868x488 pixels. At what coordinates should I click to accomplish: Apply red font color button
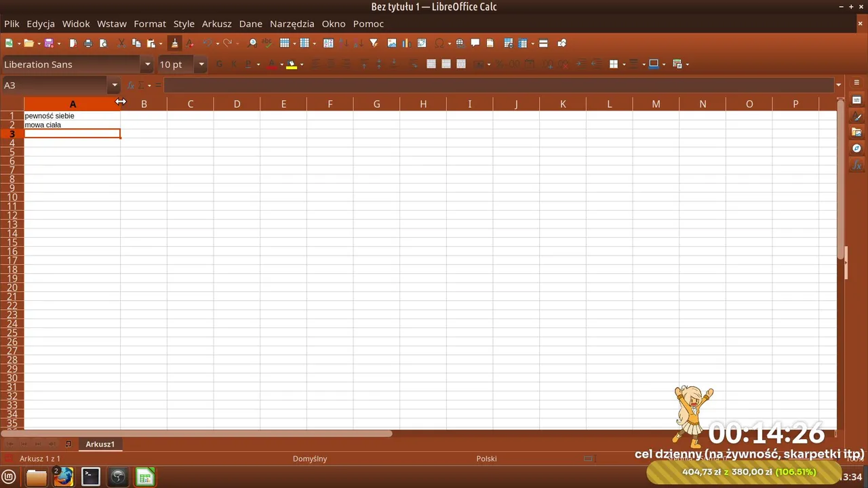[272, 64]
